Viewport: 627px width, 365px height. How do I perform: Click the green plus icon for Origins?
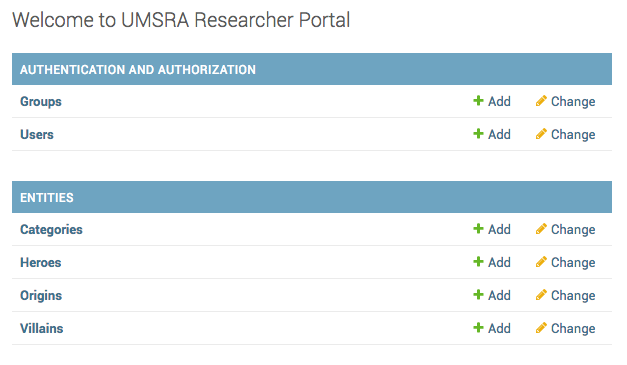[x=478, y=295]
